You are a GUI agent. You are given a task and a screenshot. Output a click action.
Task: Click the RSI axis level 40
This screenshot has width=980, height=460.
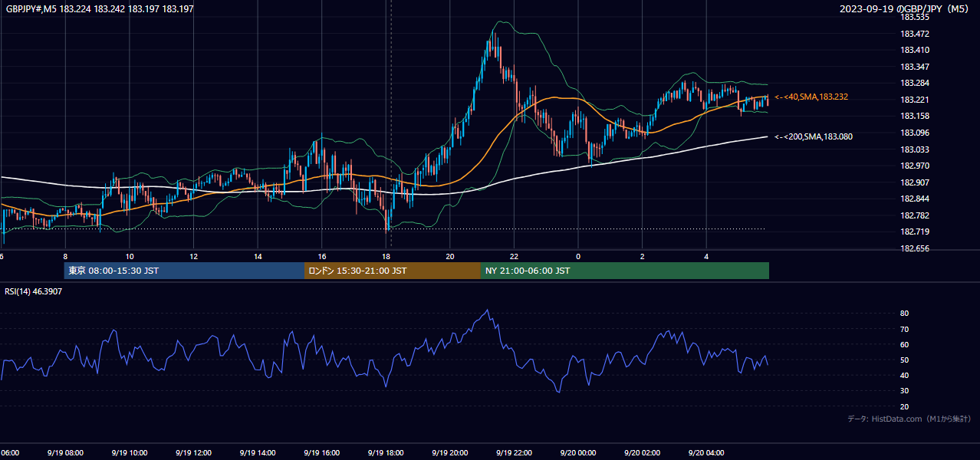(905, 376)
